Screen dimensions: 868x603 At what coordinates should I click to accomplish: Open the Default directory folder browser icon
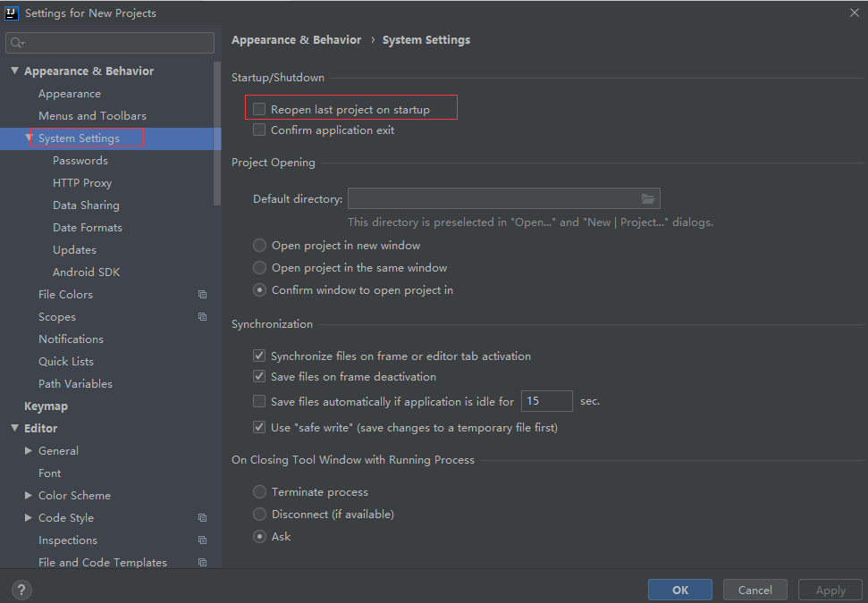649,198
